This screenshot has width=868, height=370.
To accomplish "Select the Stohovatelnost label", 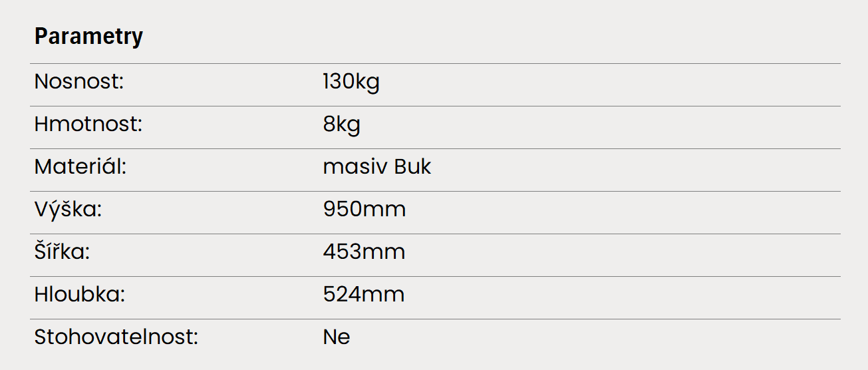I will 117,337.
